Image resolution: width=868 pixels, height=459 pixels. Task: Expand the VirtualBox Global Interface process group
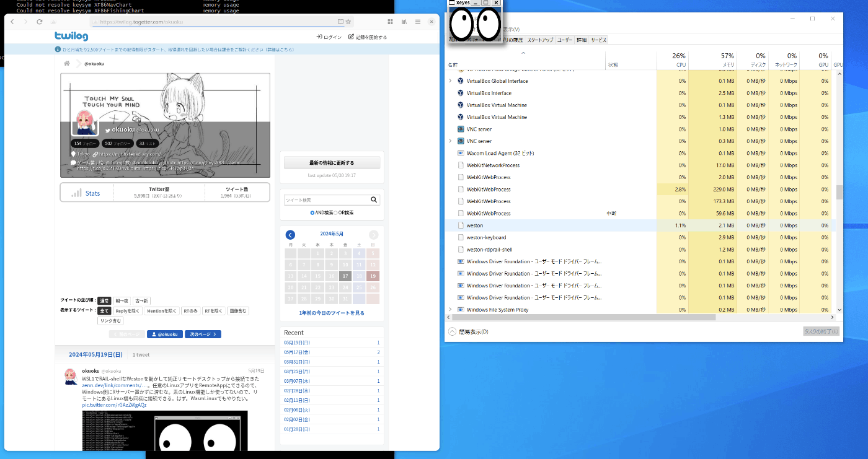(x=450, y=81)
